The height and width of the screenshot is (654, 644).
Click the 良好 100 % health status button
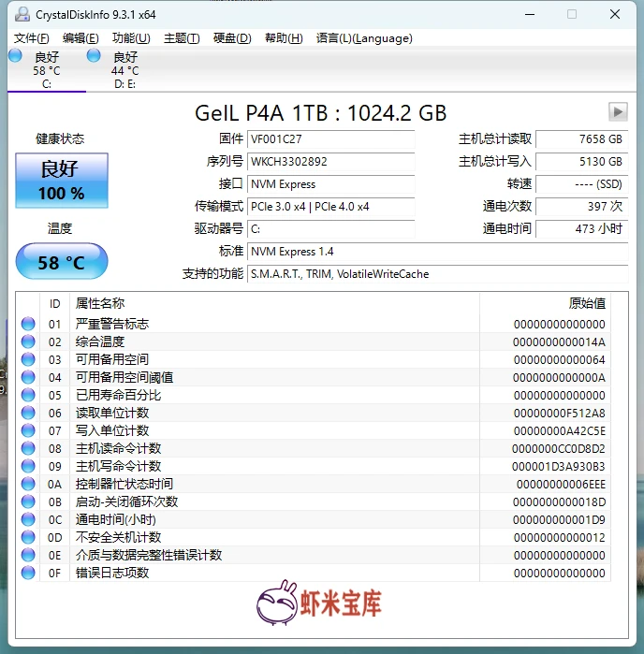(62, 181)
